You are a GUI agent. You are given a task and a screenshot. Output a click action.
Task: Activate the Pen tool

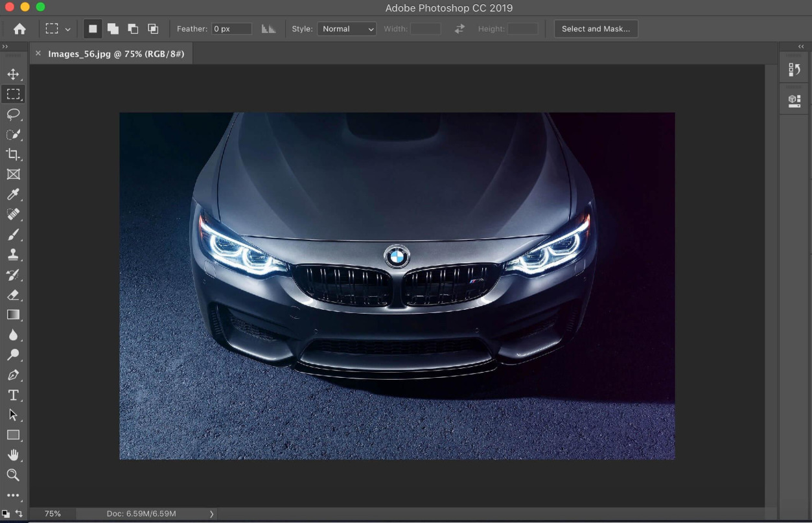click(x=13, y=375)
